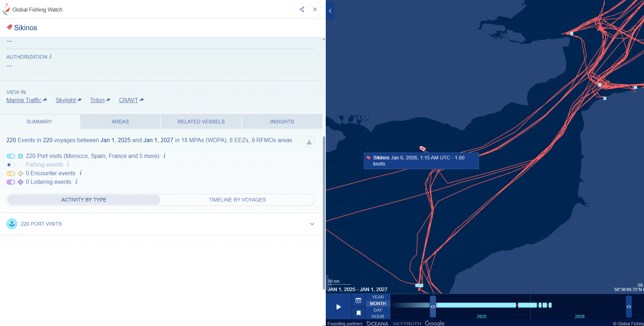Collapse the sidebar with the arrow

330,11
